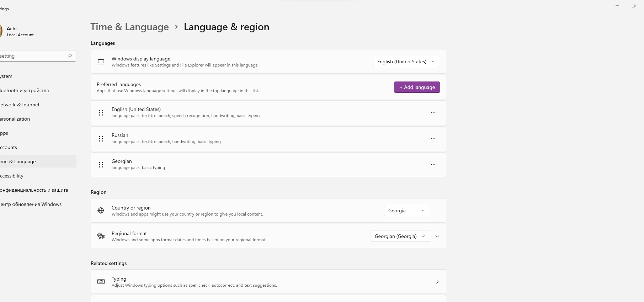Open more options for Georgian language

(433, 165)
